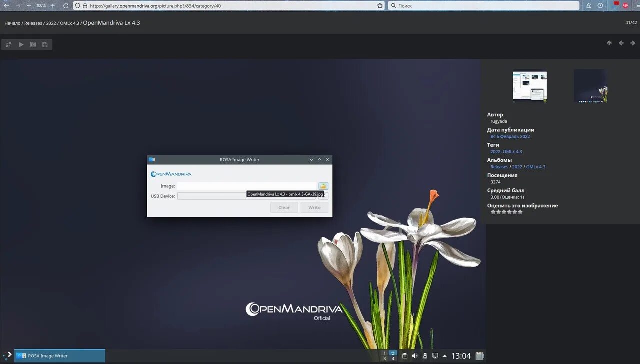Expand hidden tray icons with up arrow
Image resolution: width=640 pixels, height=364 pixels.
tap(445, 356)
